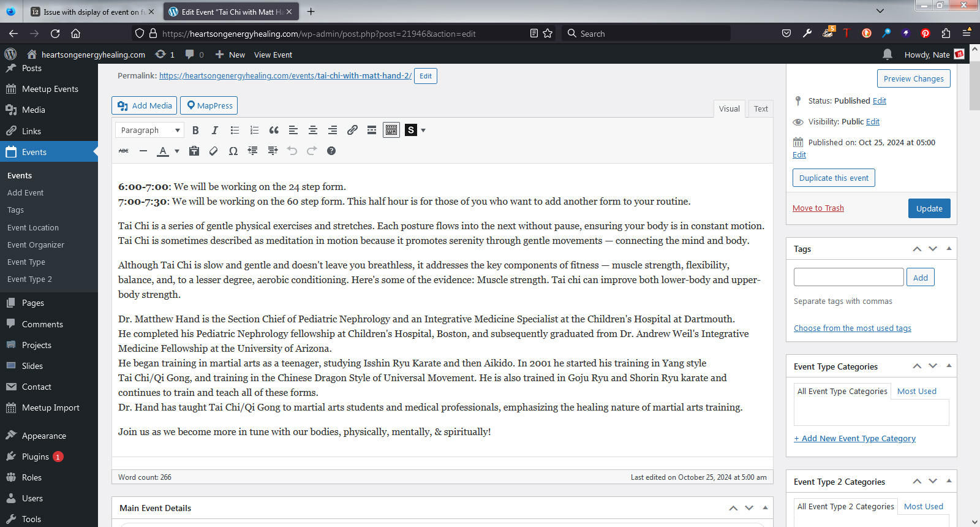Insert Read More tag
The height and width of the screenshot is (527, 980).
pyautogui.click(x=372, y=130)
